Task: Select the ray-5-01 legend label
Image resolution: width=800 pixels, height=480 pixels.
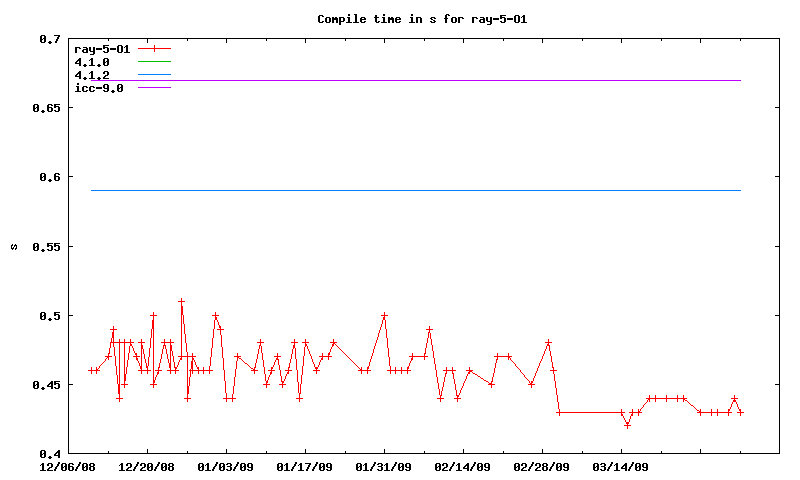Action: coord(102,48)
